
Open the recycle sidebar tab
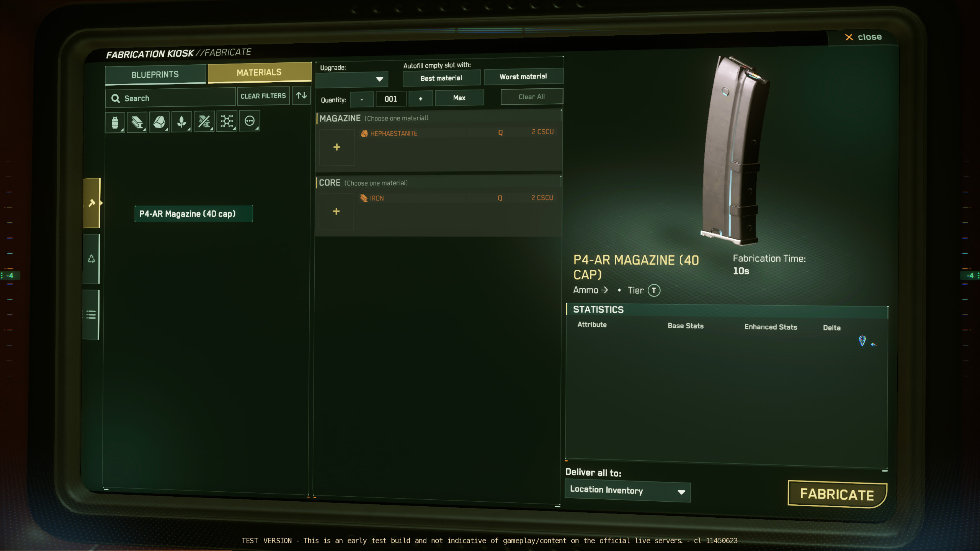point(91,259)
